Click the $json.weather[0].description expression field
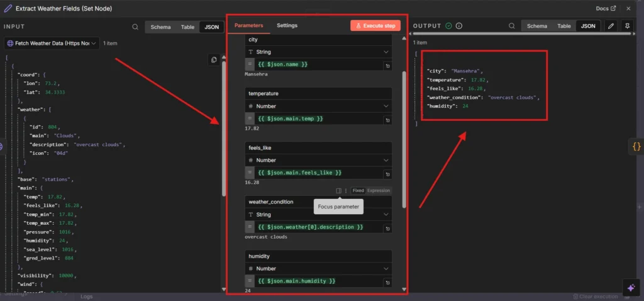 click(x=319, y=227)
